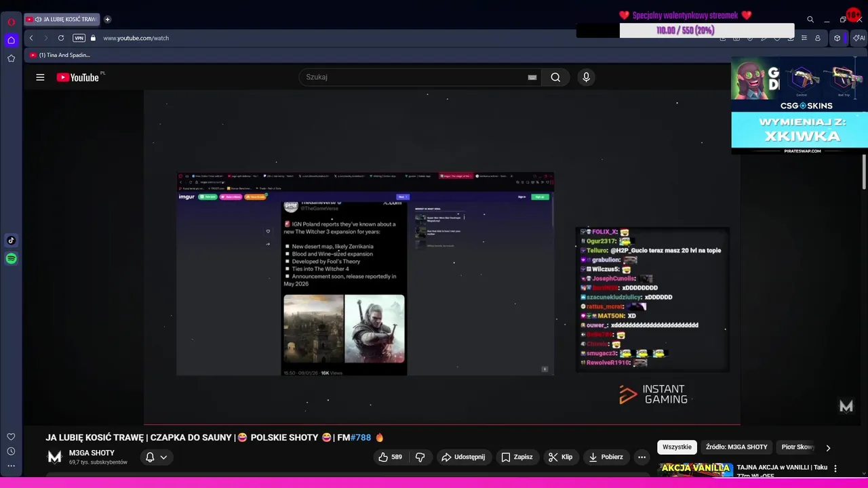Viewport: 868px width, 488px height.
Task: Open options for TAJNA AKCJA video
Action: (x=835, y=468)
